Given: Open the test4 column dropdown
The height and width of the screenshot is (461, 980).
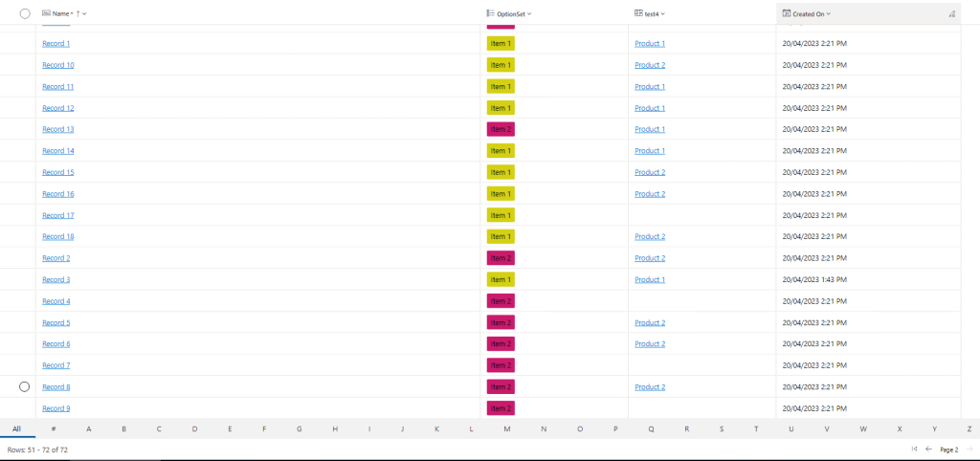Looking at the screenshot, I should [x=663, y=13].
